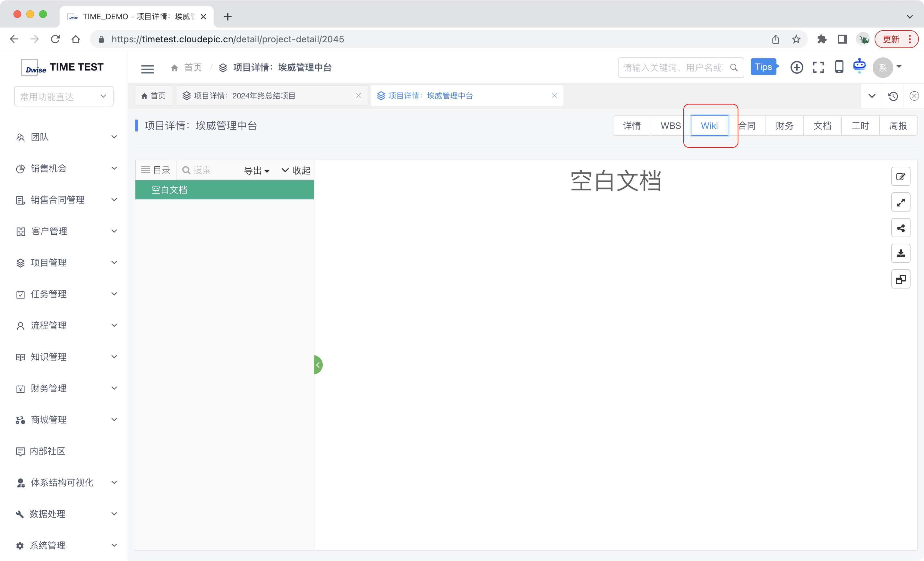
Task: Toggle browser fullscreen mode icon in header
Action: [818, 67]
